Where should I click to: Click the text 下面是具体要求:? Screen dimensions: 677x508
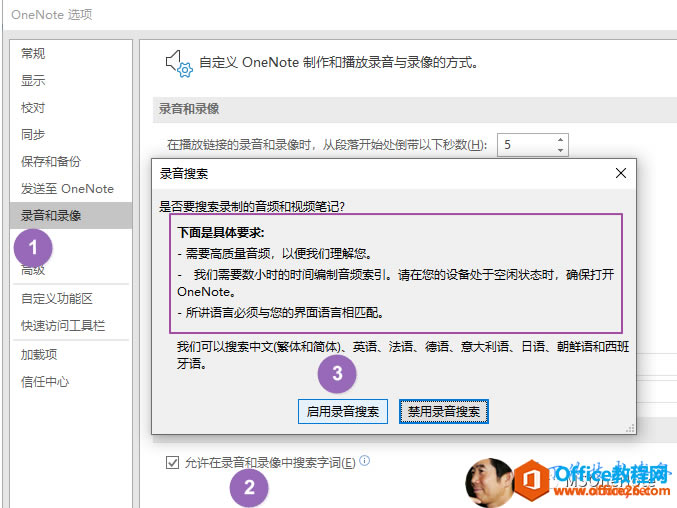click(x=221, y=233)
